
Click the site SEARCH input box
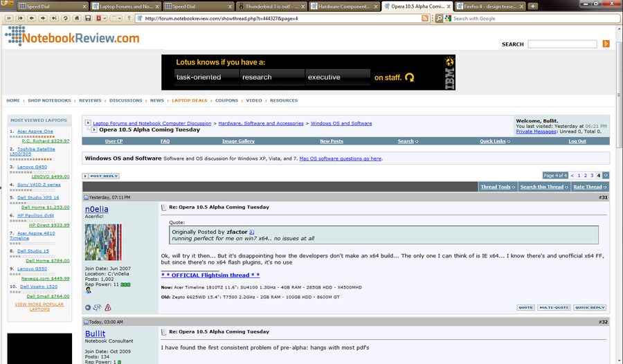click(562, 44)
